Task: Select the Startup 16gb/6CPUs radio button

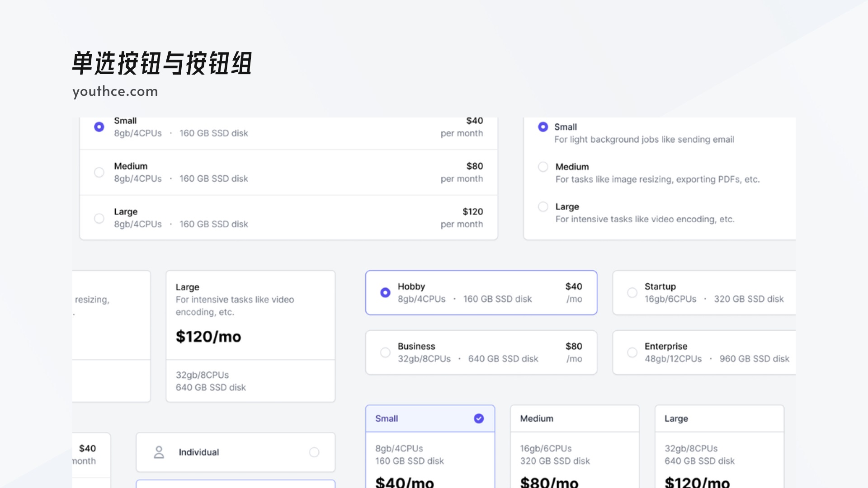Action: [632, 292]
